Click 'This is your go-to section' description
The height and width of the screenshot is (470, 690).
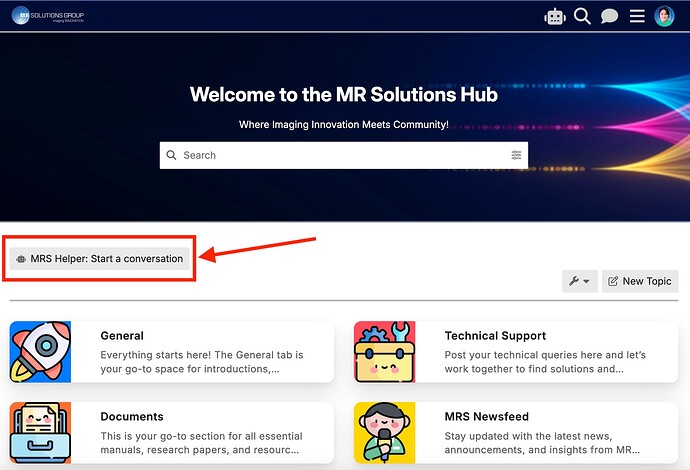click(202, 443)
